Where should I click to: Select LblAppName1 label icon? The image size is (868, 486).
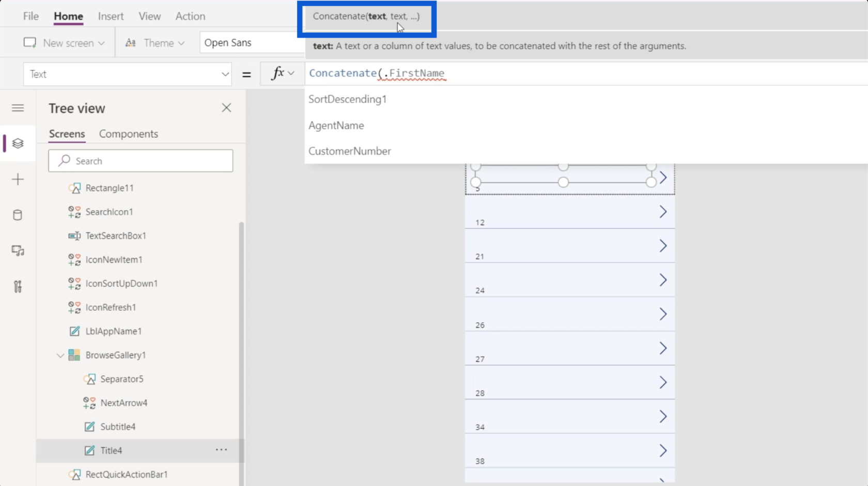coord(74,331)
